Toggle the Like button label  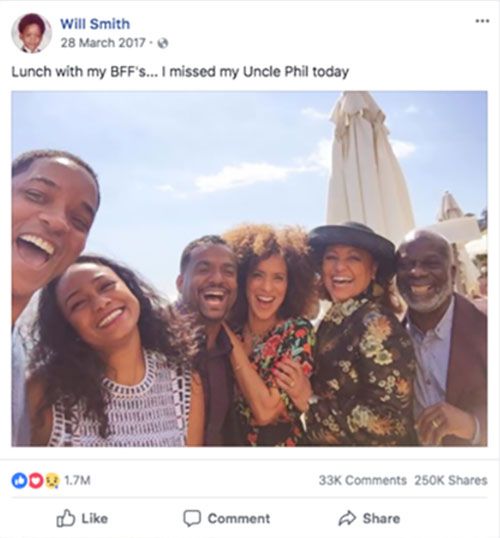point(94,518)
